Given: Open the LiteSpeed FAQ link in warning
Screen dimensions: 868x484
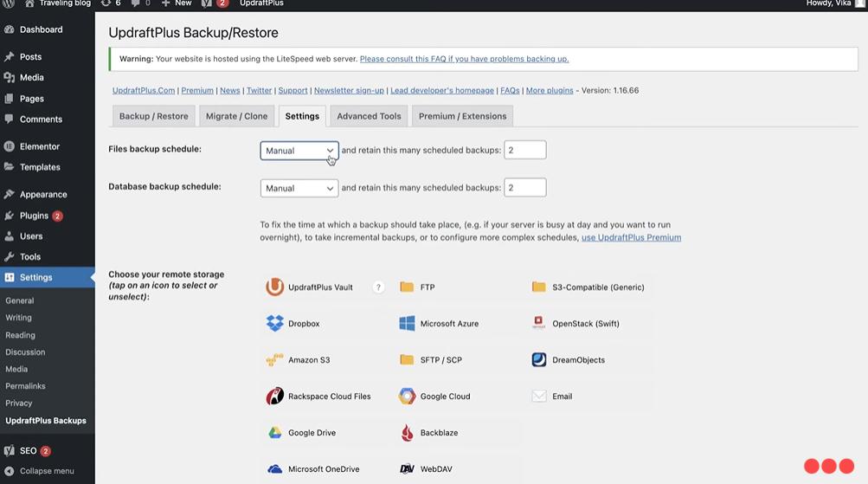Looking at the screenshot, I should click(464, 59).
